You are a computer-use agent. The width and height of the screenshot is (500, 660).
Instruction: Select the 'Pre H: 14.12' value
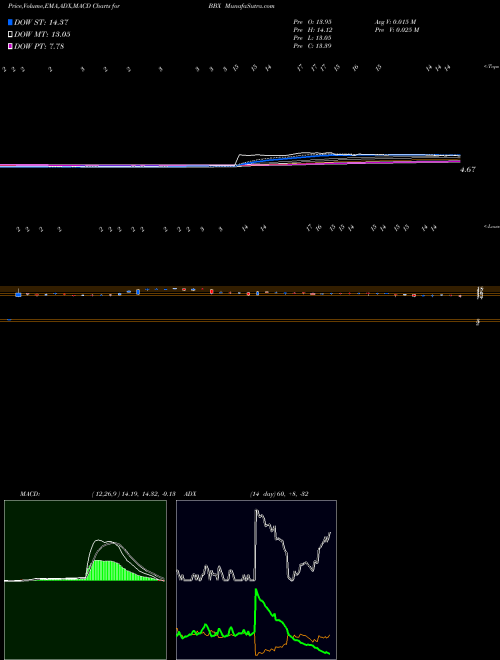[313, 30]
